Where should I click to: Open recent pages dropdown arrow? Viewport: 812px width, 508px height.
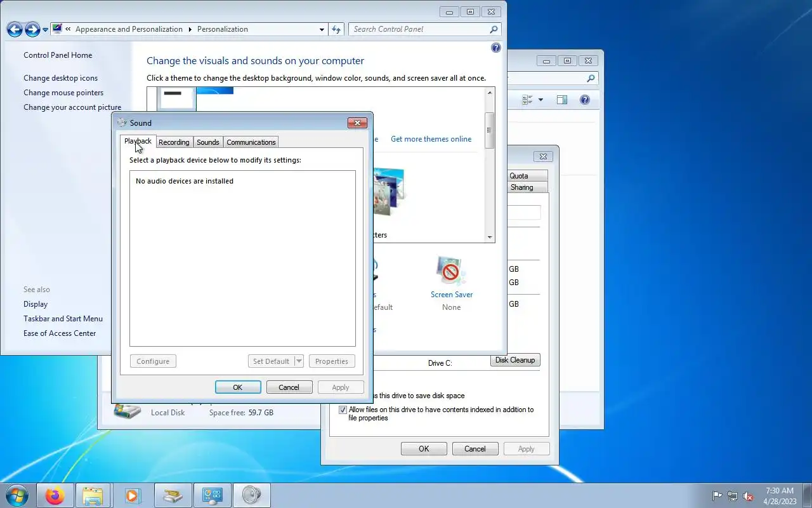click(x=46, y=30)
